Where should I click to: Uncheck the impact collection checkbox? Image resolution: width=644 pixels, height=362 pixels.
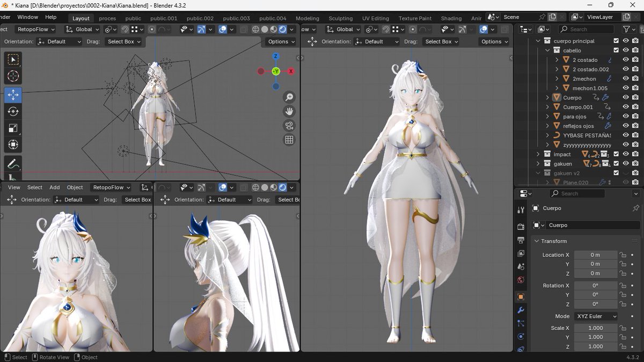(x=616, y=154)
